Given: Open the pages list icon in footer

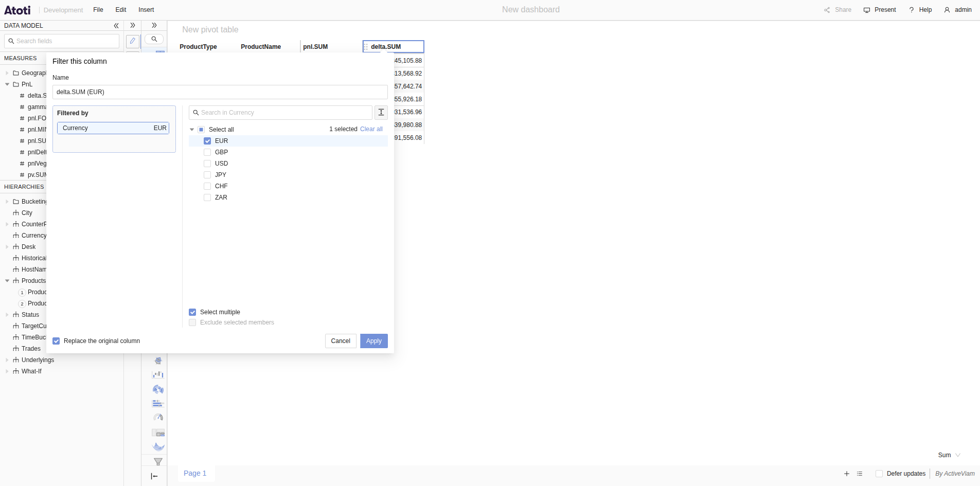Looking at the screenshot, I should [860, 474].
